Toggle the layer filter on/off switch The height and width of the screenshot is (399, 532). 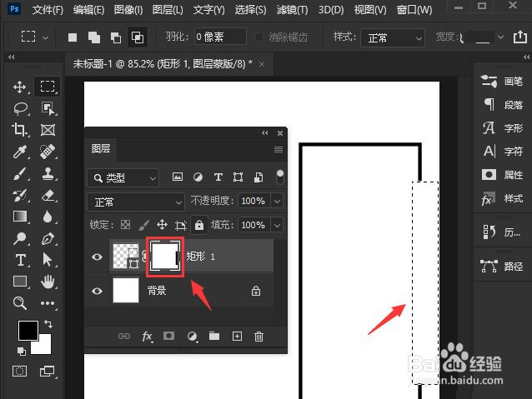pos(280,177)
